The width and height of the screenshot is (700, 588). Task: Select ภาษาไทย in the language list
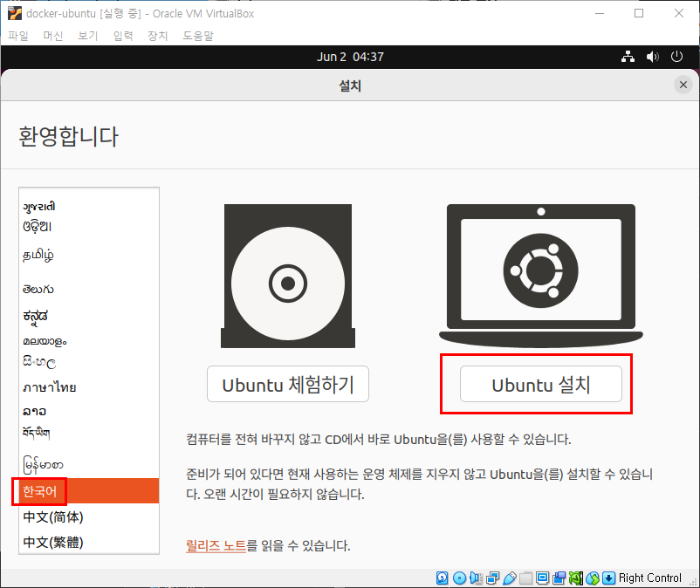coord(89,387)
